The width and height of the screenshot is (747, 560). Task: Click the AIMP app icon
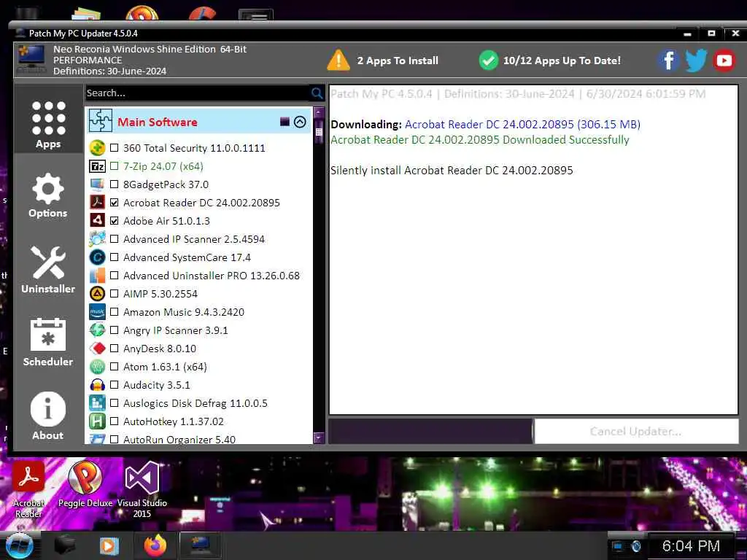[x=97, y=293]
